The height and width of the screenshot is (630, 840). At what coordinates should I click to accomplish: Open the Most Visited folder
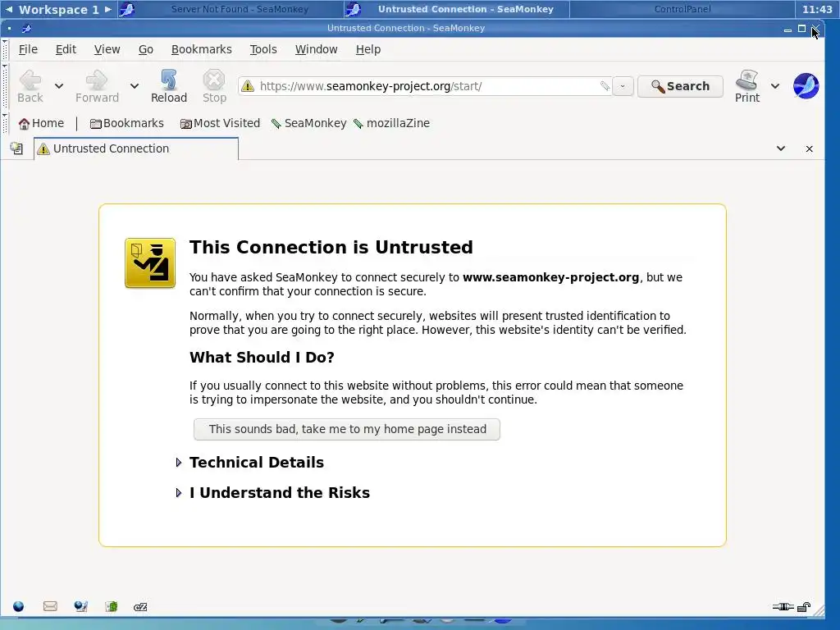(x=220, y=123)
